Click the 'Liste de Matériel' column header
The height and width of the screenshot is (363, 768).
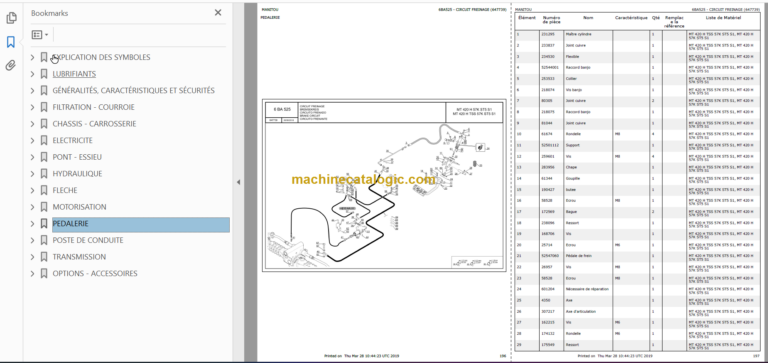click(x=723, y=18)
